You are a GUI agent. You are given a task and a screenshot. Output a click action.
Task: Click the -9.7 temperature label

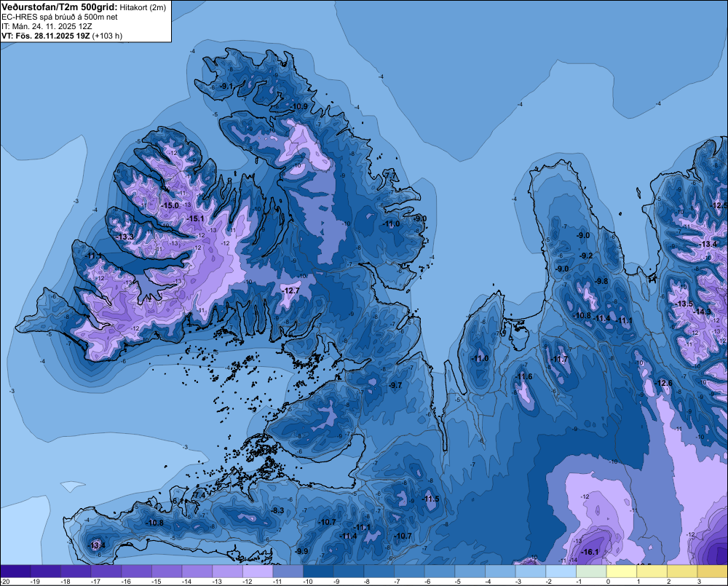pyautogui.click(x=395, y=385)
